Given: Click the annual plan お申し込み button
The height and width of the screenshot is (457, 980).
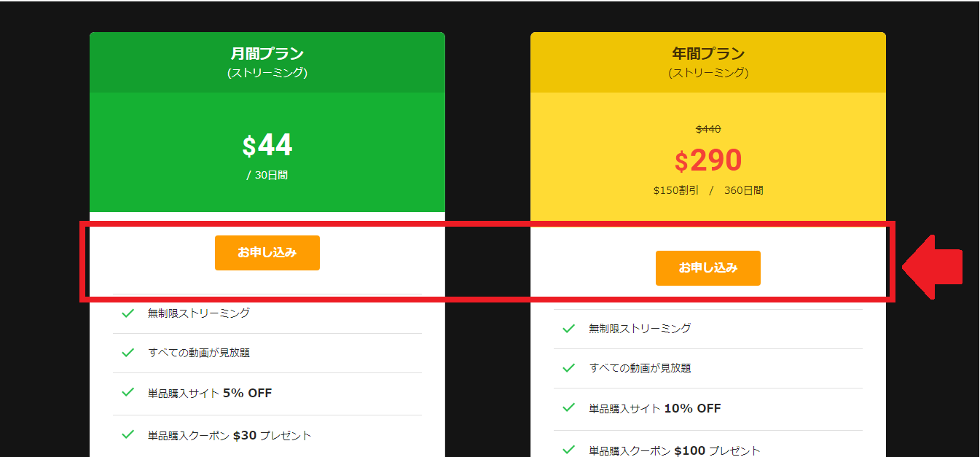Looking at the screenshot, I should click(707, 268).
